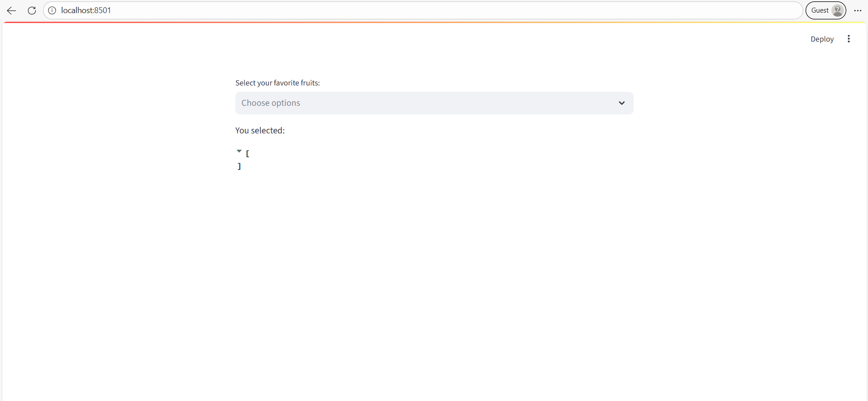The image size is (868, 401).
Task: Click the "Select your favorite fruits:" label
Action: (x=277, y=83)
